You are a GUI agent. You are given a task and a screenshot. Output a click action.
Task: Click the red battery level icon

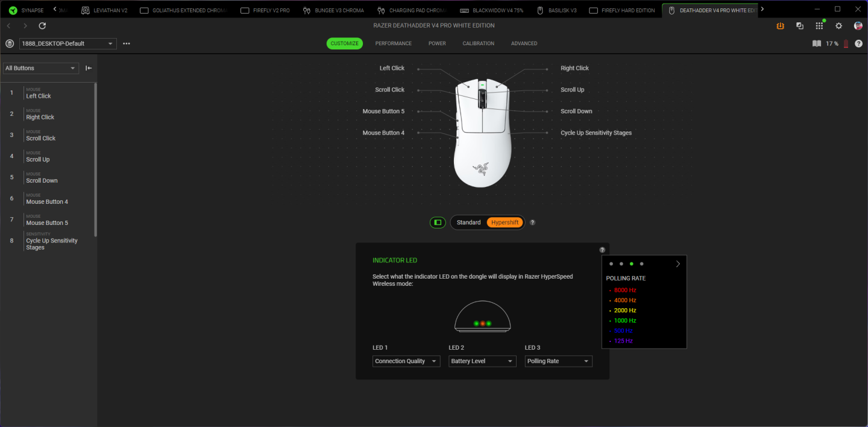tap(845, 43)
